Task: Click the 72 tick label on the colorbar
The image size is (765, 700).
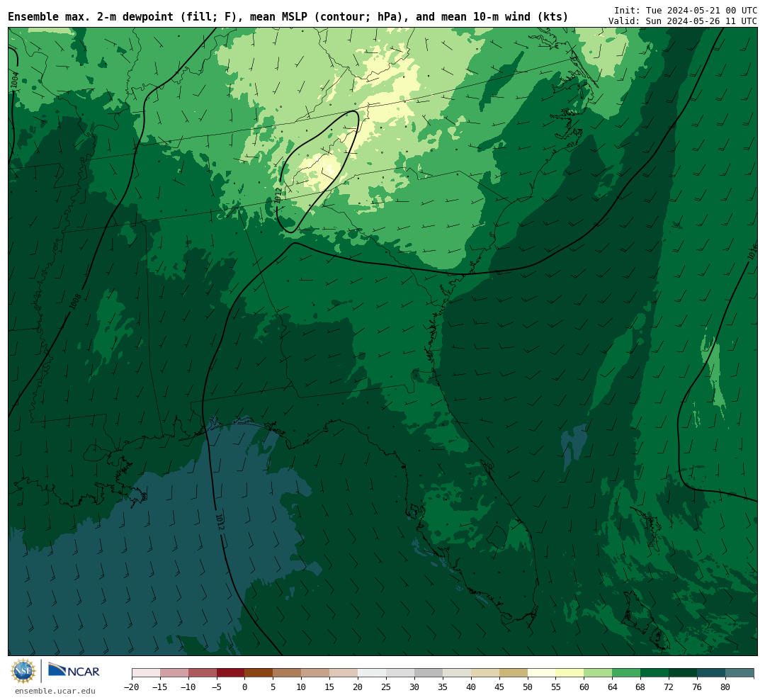Action: (x=669, y=687)
